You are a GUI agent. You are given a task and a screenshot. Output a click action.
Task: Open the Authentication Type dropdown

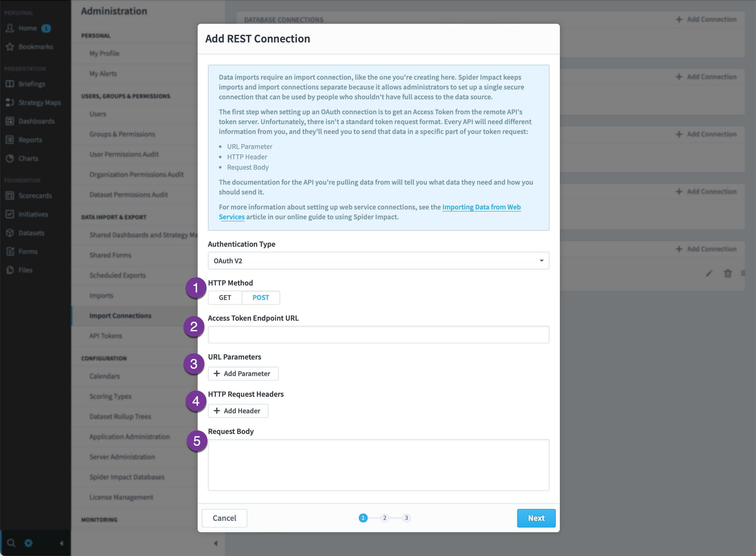point(379,261)
